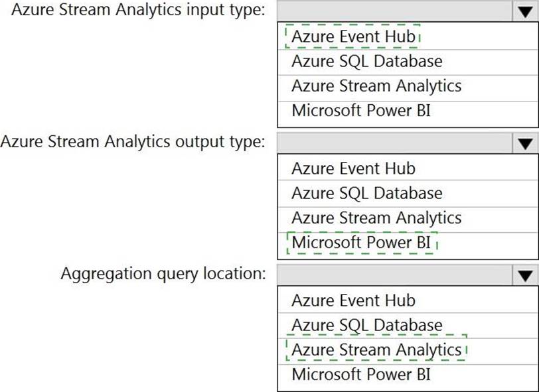Pick Azure Stream Analytics under input type
The width and height of the screenshot is (539, 392).
click(376, 86)
